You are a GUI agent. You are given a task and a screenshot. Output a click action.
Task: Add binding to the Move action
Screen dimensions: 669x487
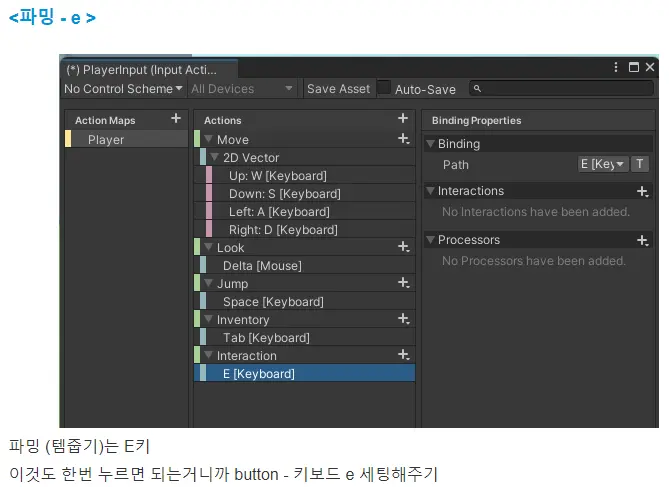point(404,139)
